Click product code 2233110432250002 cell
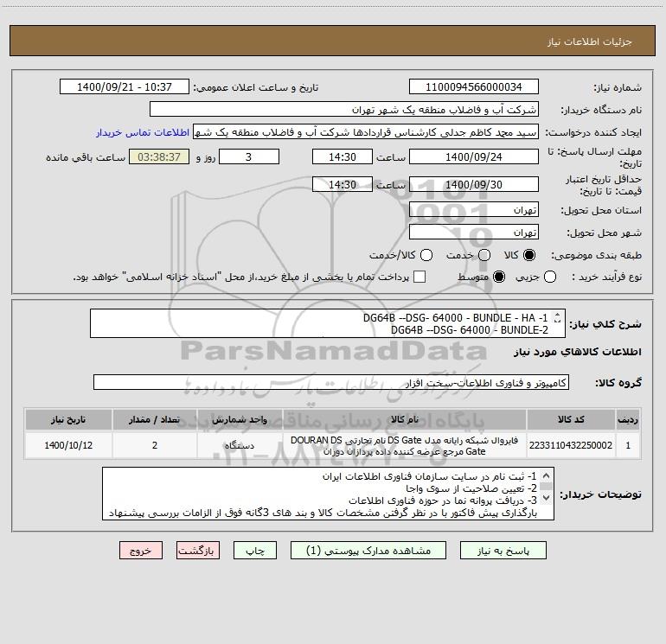The image size is (666, 644). tap(571, 445)
